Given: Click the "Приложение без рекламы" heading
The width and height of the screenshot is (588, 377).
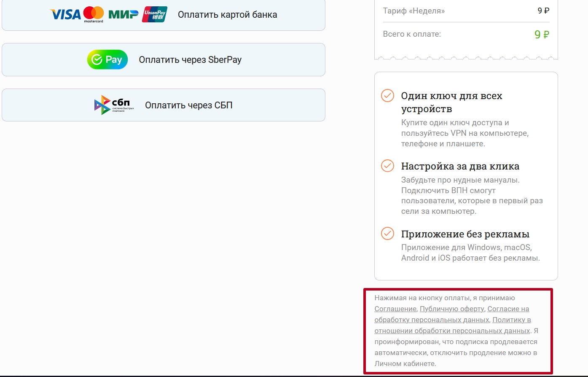Looking at the screenshot, I should coord(465,234).
